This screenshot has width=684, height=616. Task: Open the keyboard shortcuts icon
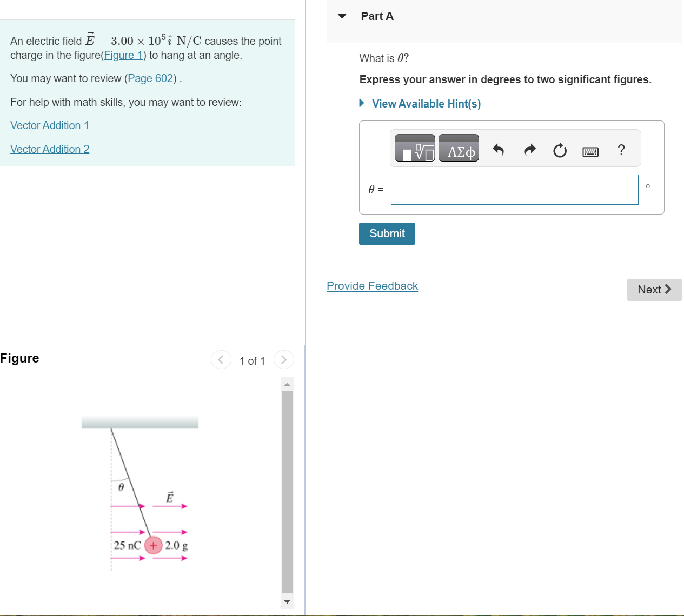pyautogui.click(x=590, y=151)
